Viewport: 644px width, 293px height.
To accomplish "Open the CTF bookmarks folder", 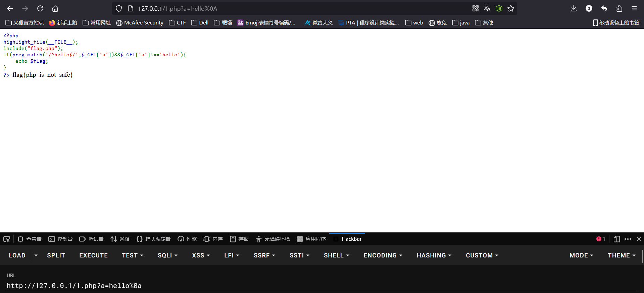I will [x=177, y=23].
